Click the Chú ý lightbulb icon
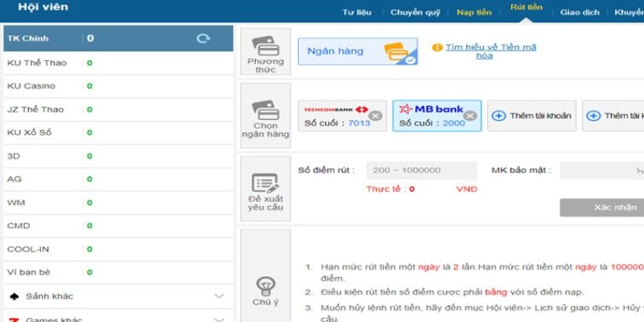Screen dimensions: 644x322 [266, 287]
